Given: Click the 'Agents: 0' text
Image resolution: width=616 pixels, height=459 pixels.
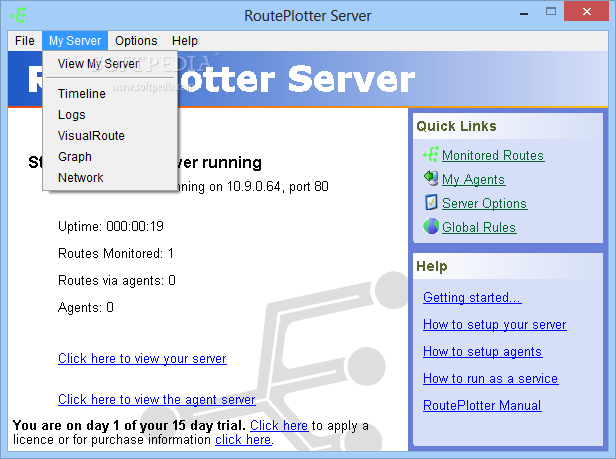Looking at the screenshot, I should coord(86,307).
